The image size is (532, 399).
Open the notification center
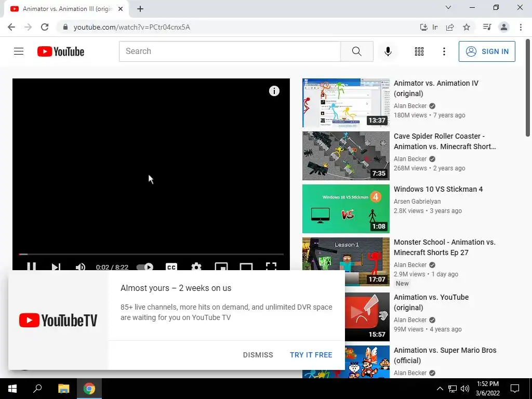515,389
